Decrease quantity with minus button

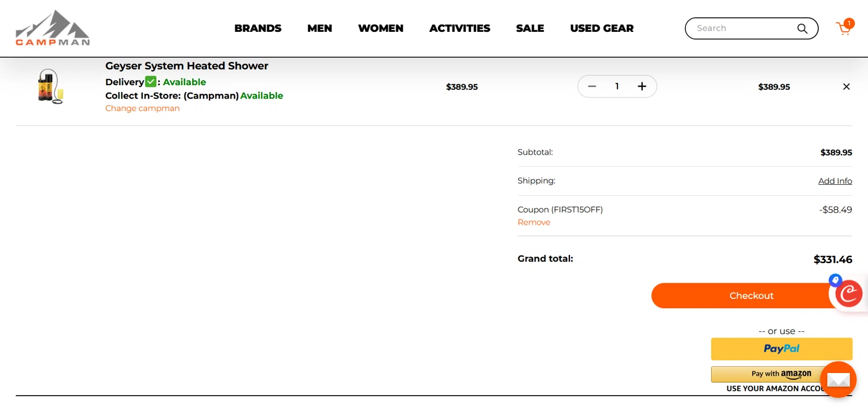pyautogui.click(x=592, y=86)
